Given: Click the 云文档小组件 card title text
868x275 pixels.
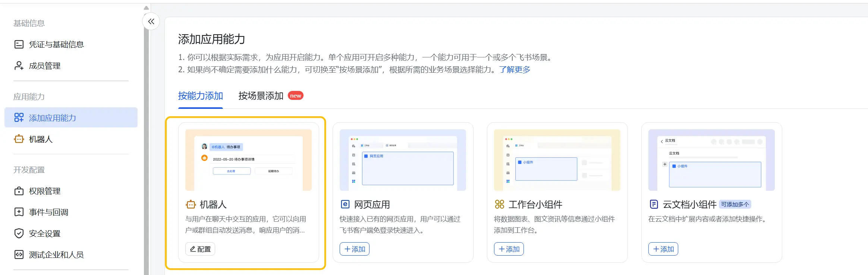Looking at the screenshot, I should tap(690, 204).
